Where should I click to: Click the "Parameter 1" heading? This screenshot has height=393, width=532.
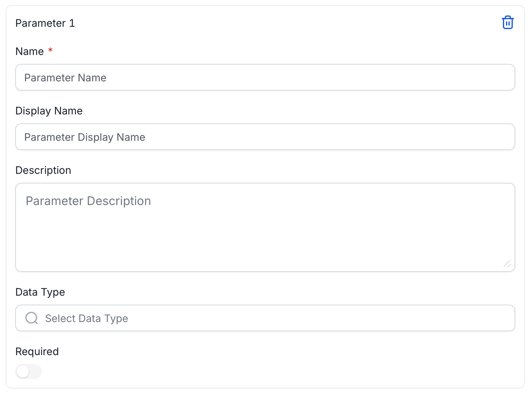[45, 23]
